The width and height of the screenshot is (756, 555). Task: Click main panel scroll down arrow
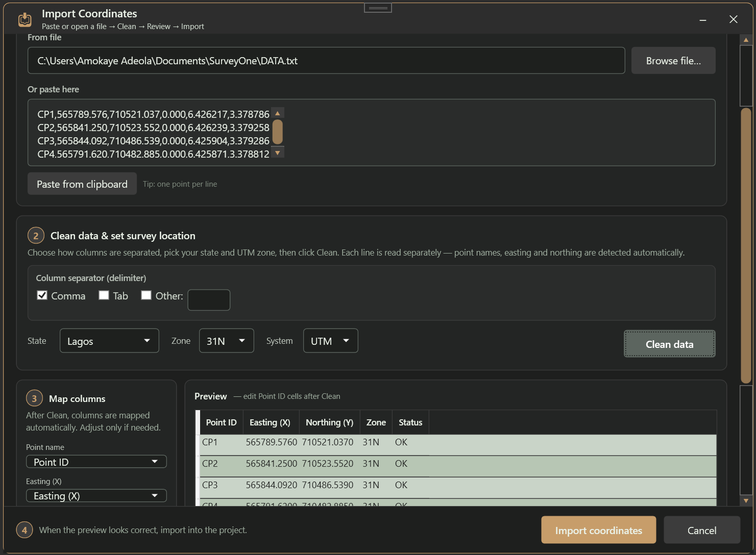746,501
